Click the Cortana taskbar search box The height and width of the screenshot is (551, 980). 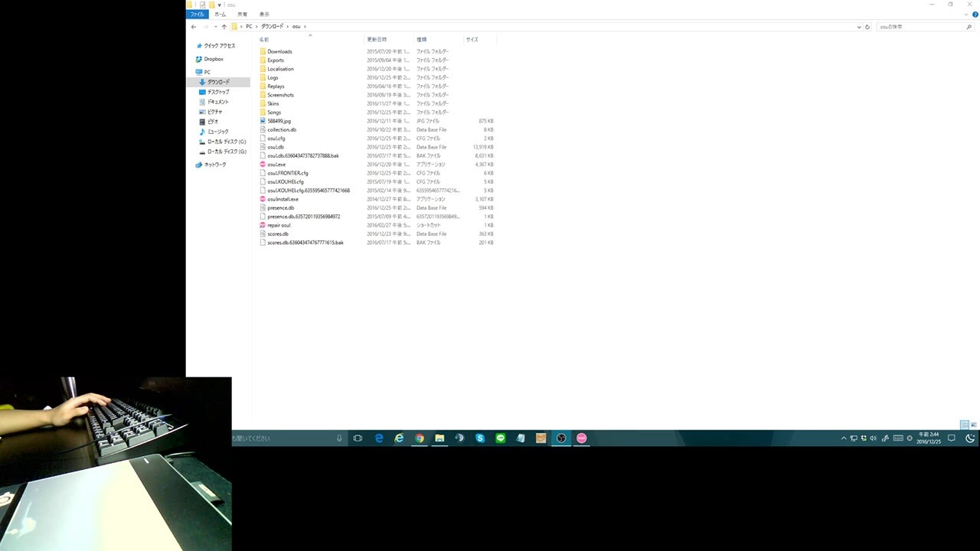pyautogui.click(x=288, y=439)
